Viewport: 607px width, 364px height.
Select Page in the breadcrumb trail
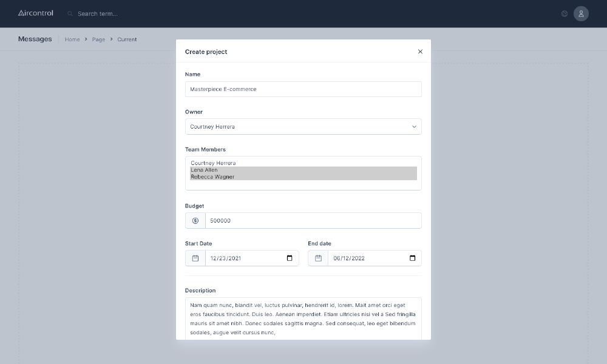point(98,39)
